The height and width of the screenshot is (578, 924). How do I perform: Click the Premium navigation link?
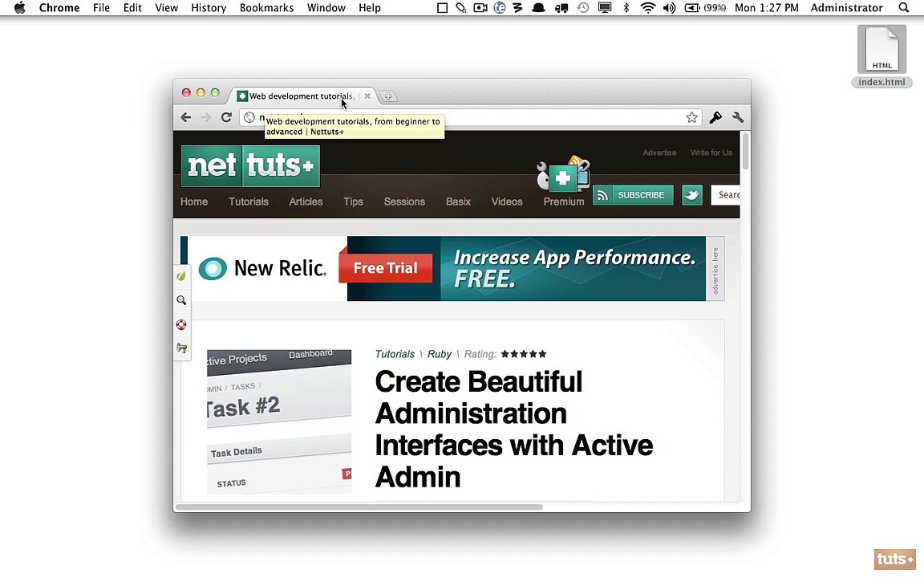(x=563, y=201)
